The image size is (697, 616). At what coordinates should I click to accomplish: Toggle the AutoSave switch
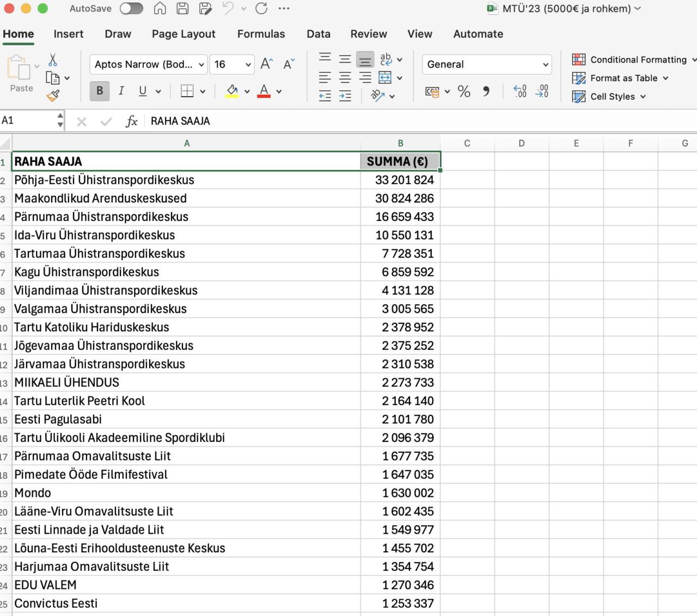point(131,9)
